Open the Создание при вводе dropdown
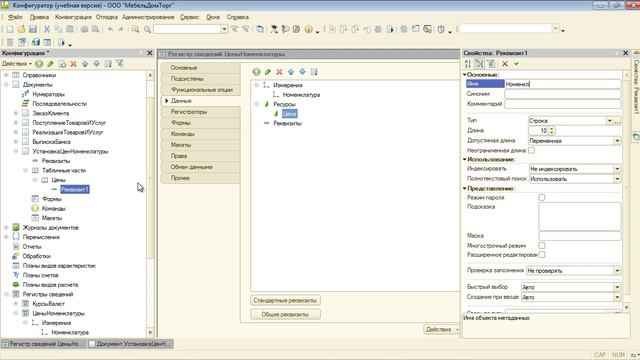Image resolution: width=640 pixels, height=360 pixels. point(617,297)
